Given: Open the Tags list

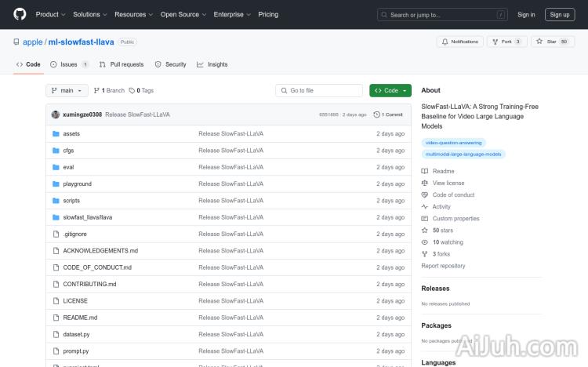Looking at the screenshot, I should point(142,91).
